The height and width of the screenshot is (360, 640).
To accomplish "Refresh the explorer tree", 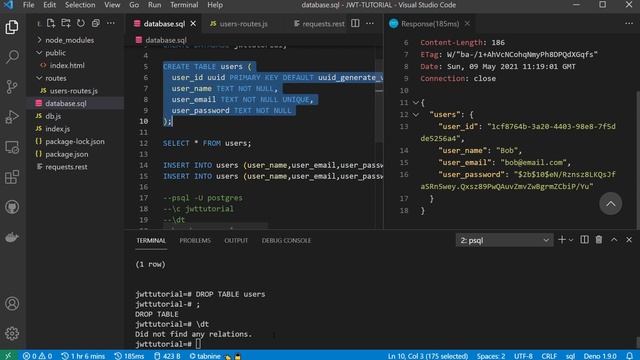I will point(81,23).
